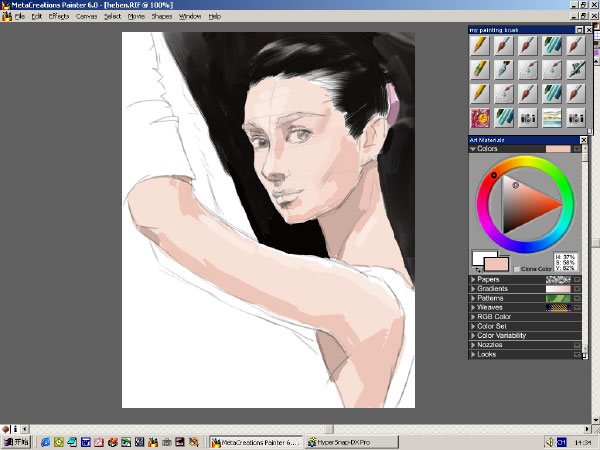Swap primary and secondary colors arrow icon
The height and width of the screenshot is (450, 600).
click(x=478, y=269)
